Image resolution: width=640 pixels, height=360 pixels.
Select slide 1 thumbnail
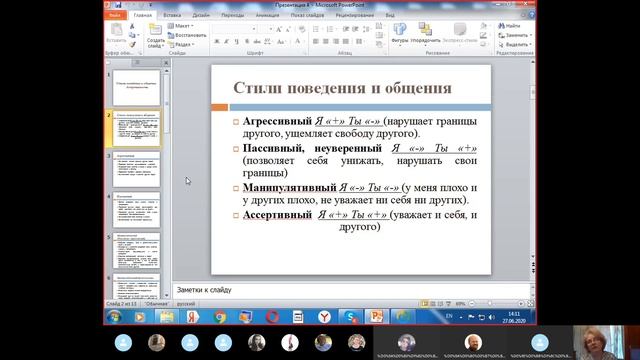[136, 88]
